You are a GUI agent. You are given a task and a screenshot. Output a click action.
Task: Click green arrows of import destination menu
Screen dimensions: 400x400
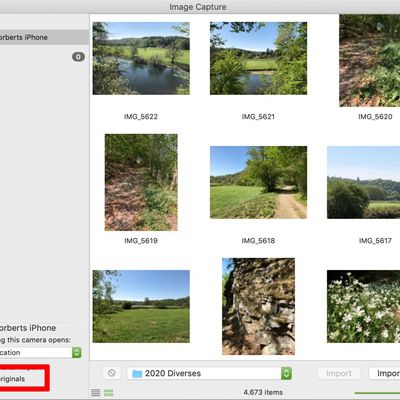(286, 373)
